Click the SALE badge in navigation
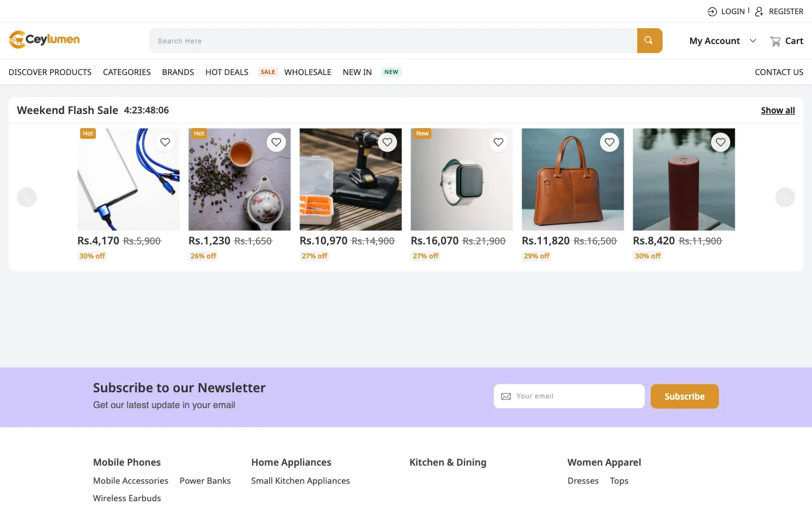This screenshot has width=812, height=508. click(268, 72)
